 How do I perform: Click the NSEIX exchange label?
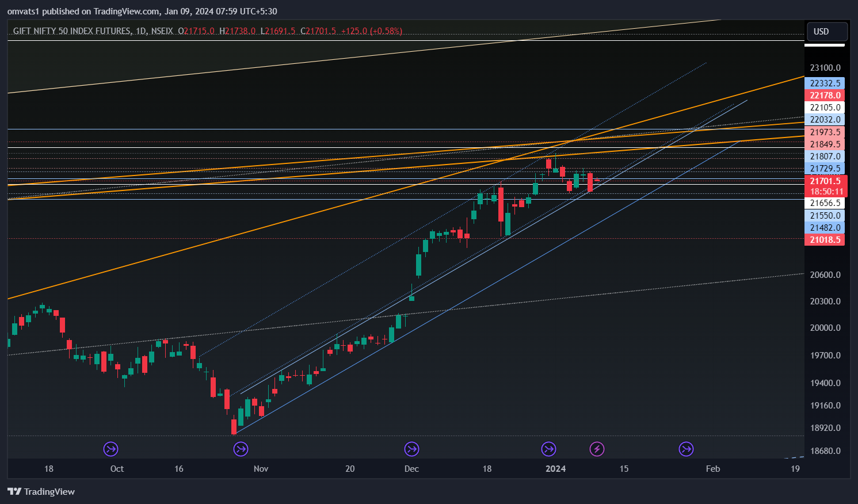point(162,31)
